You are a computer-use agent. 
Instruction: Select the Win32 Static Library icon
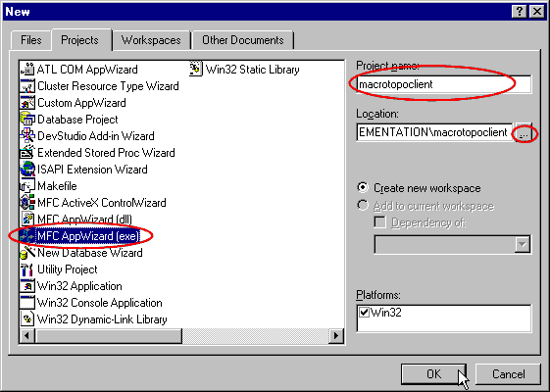coord(196,69)
